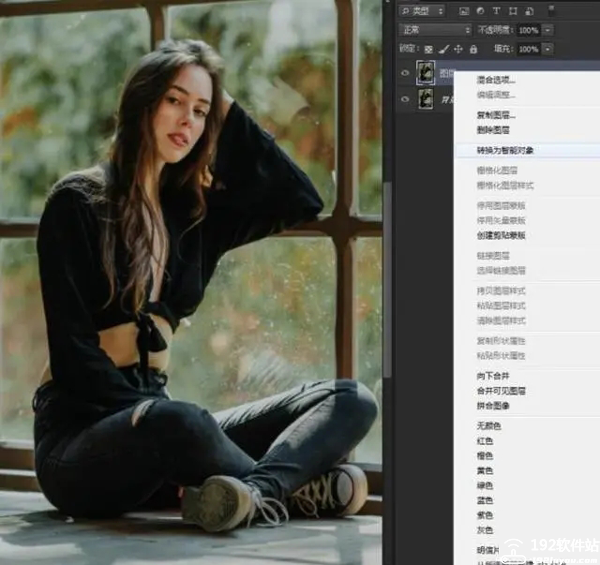Hide the top layer using its eye icon

[x=405, y=73]
